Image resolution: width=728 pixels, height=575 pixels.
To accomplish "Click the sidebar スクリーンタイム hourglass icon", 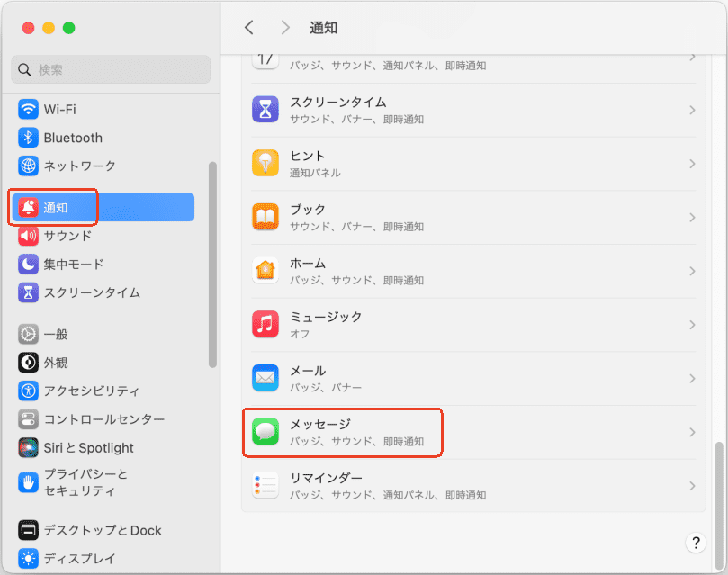I will pyautogui.click(x=28, y=292).
